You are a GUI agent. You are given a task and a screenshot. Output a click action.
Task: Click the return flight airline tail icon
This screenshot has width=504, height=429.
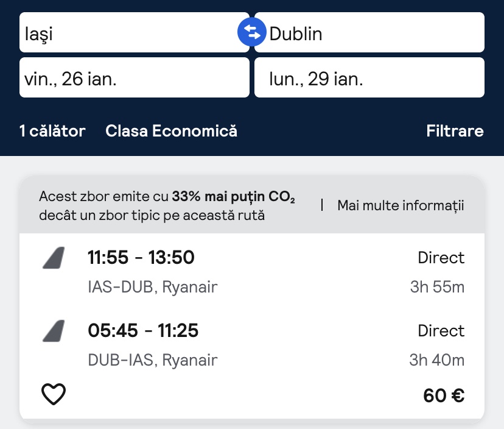coord(54,331)
